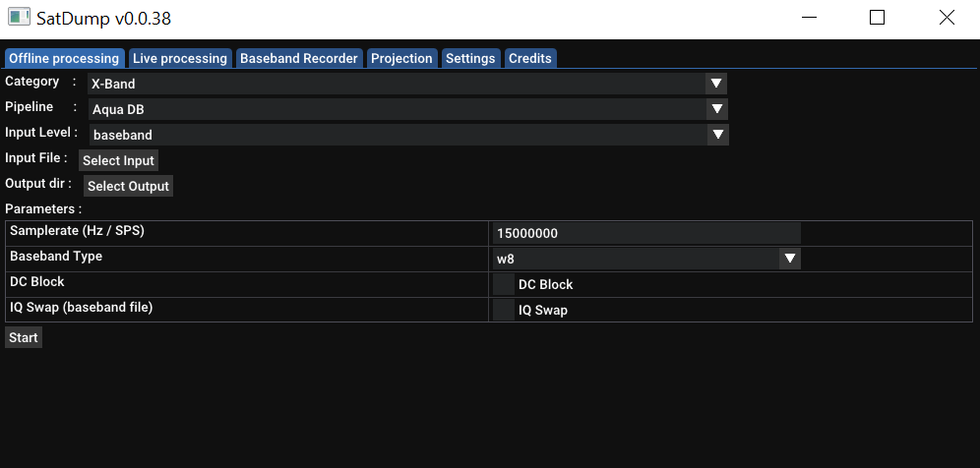Screen dimensions: 980x468
Task: View the Credits tab
Action: click(530, 59)
